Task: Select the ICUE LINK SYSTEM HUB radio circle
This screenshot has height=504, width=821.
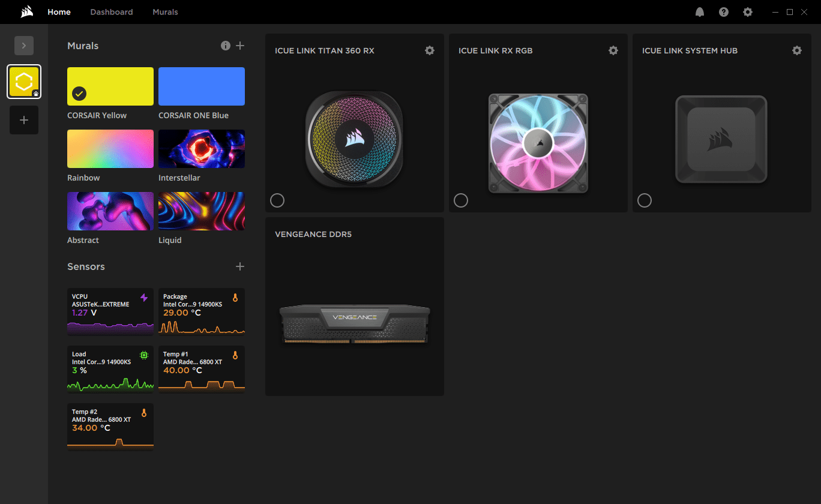Action: [645, 200]
